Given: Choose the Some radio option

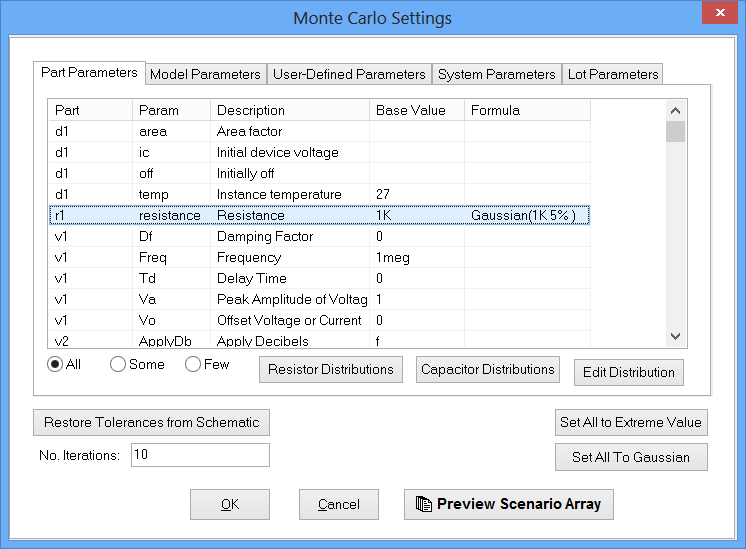Looking at the screenshot, I should [x=118, y=365].
